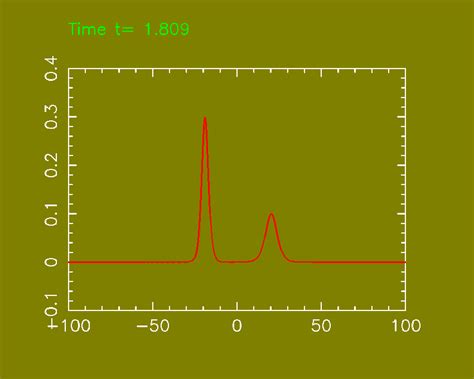Click the 50 x-axis label
Screen dimensions: 474x379
321,326
